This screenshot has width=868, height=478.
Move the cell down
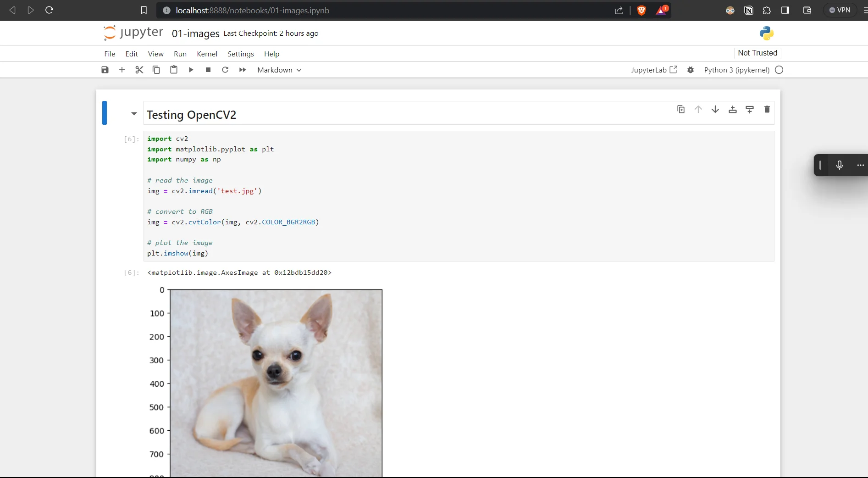pos(715,109)
